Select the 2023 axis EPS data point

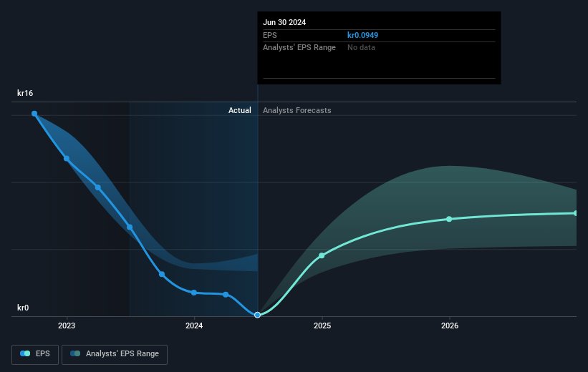(x=67, y=159)
